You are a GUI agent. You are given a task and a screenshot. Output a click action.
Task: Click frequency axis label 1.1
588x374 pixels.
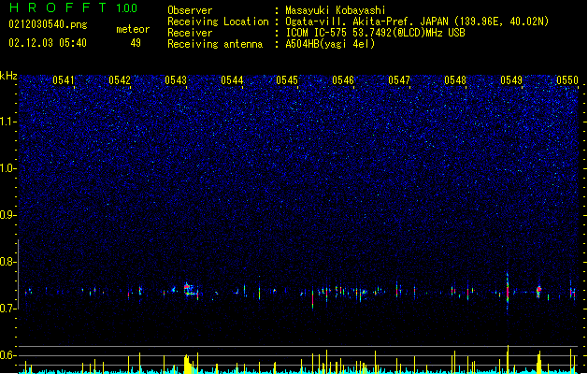tap(7, 122)
